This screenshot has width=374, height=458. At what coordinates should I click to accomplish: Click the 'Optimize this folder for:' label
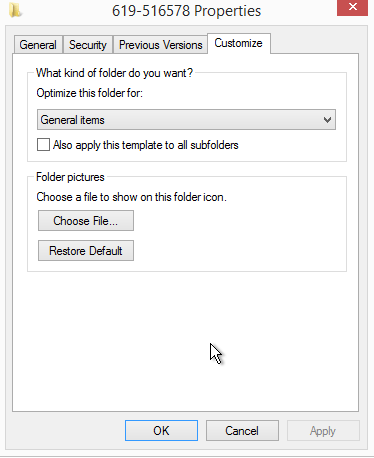point(90,93)
